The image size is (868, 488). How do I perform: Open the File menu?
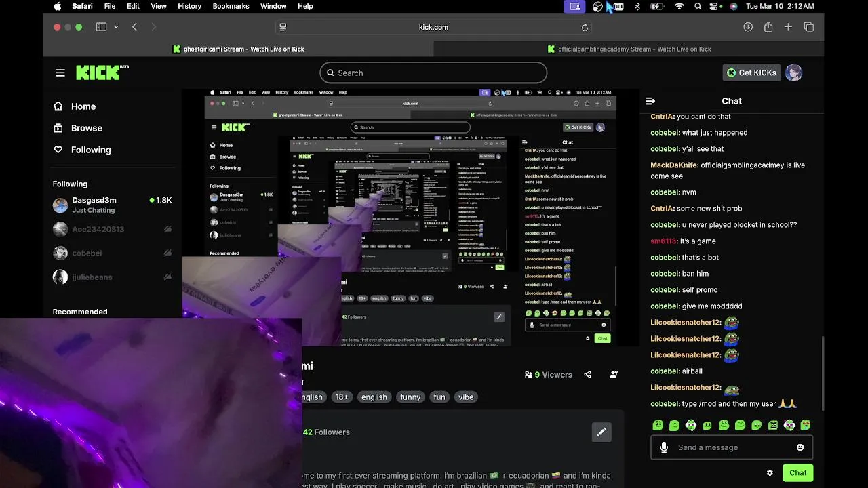pyautogui.click(x=109, y=6)
